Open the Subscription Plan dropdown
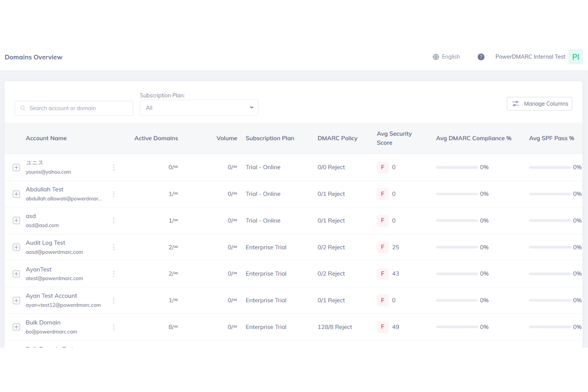Image resolution: width=588 pixels, height=392 pixels. (x=199, y=108)
